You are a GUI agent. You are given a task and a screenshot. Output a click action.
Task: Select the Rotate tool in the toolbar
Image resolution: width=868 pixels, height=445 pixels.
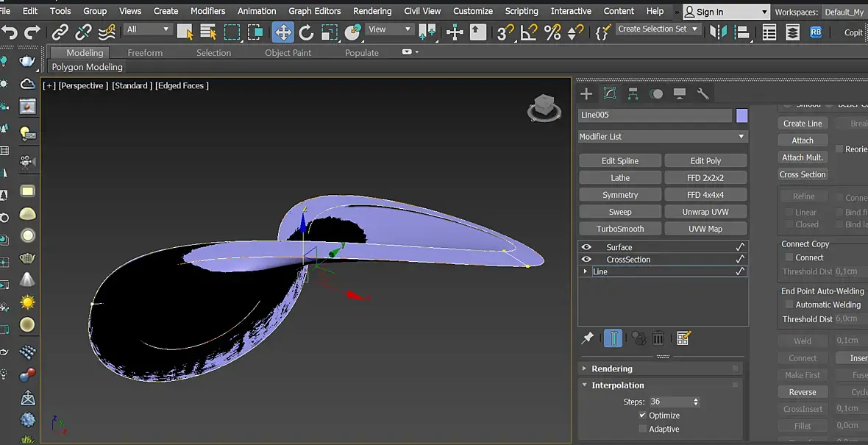[x=306, y=32]
